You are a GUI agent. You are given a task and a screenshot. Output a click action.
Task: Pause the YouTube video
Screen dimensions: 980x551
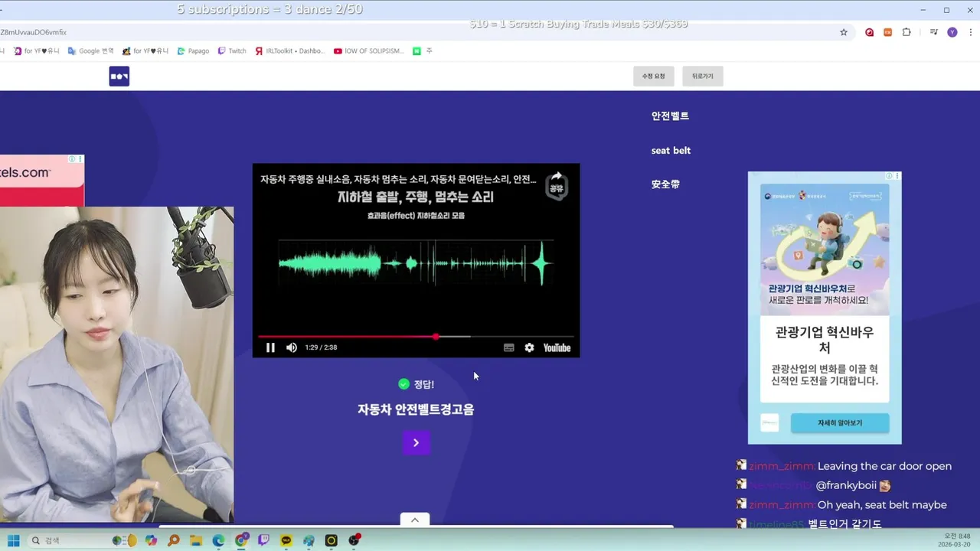tap(270, 347)
